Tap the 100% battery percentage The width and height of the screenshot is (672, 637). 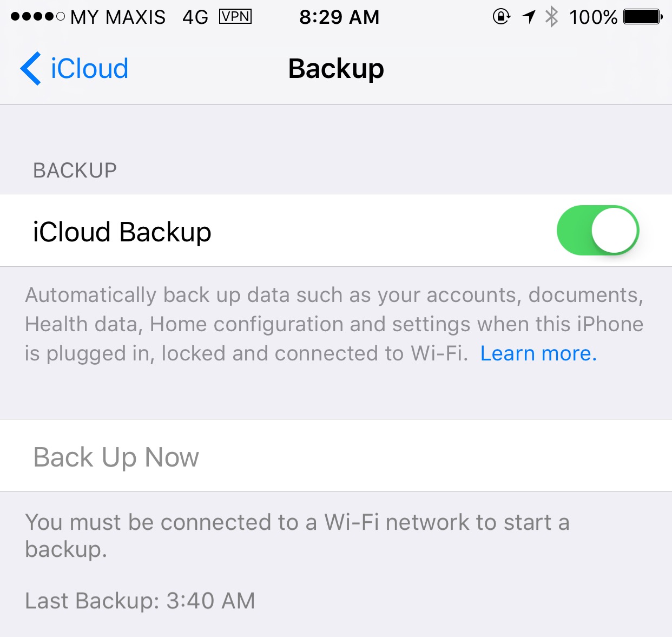click(593, 17)
